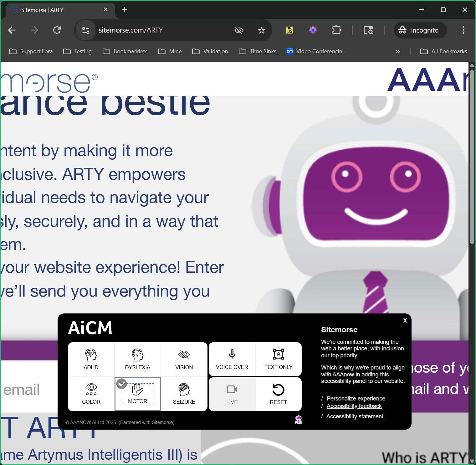Open a new browser tab
The width and height of the screenshot is (476, 465).
[125, 10]
